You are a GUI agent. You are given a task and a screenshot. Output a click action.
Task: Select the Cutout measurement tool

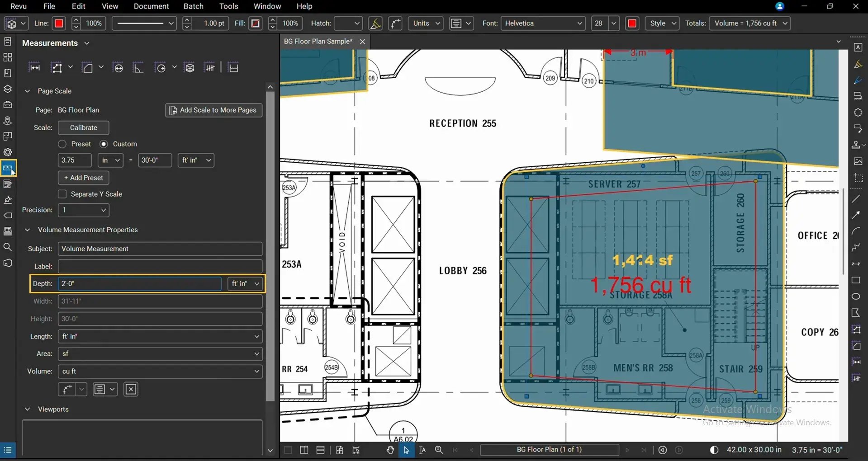point(233,68)
